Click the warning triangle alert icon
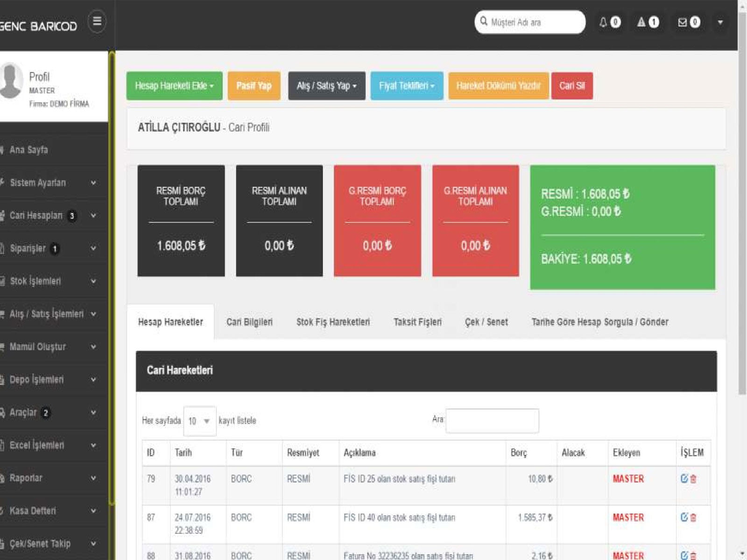The height and width of the screenshot is (560, 747). (x=642, y=22)
